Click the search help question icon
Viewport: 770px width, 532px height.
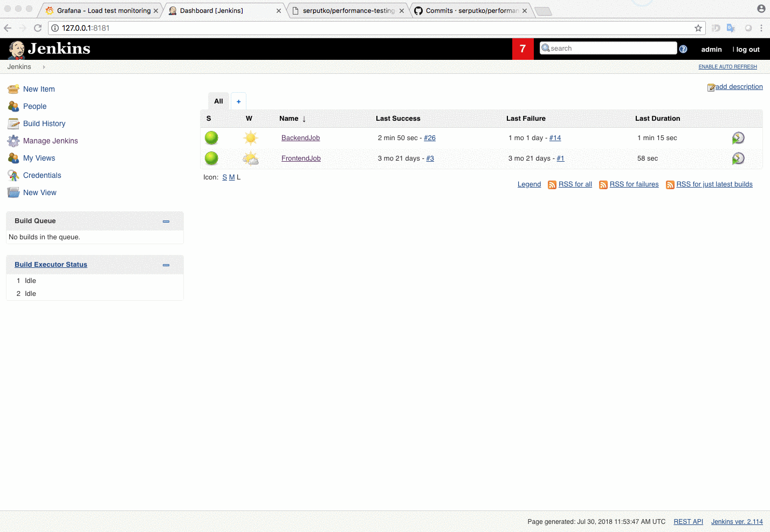coord(683,49)
